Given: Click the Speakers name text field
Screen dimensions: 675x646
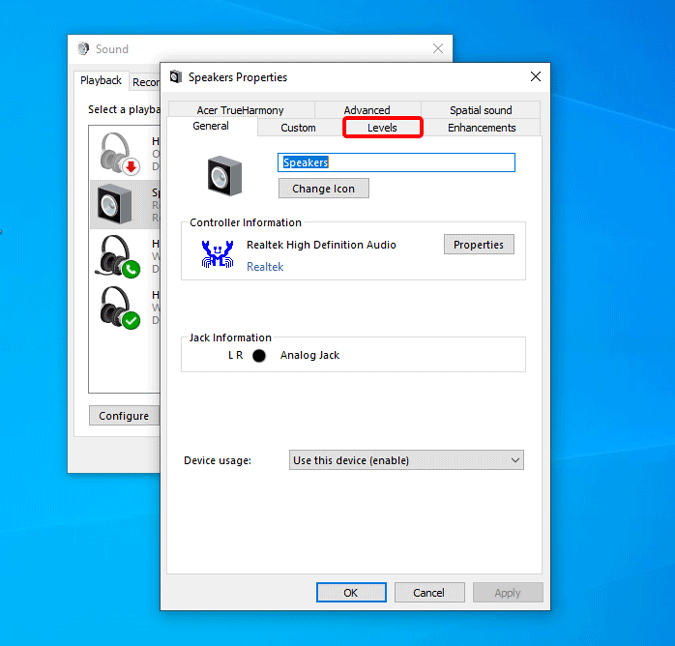Looking at the screenshot, I should coord(396,163).
